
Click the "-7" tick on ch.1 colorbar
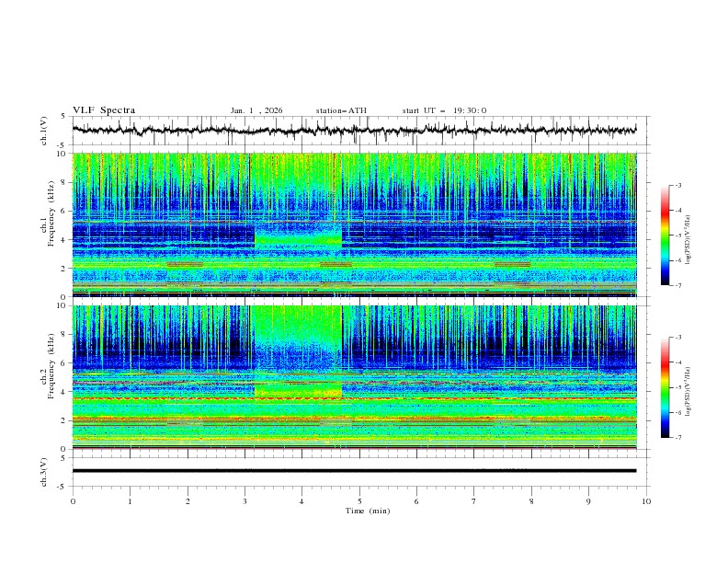tap(677, 285)
